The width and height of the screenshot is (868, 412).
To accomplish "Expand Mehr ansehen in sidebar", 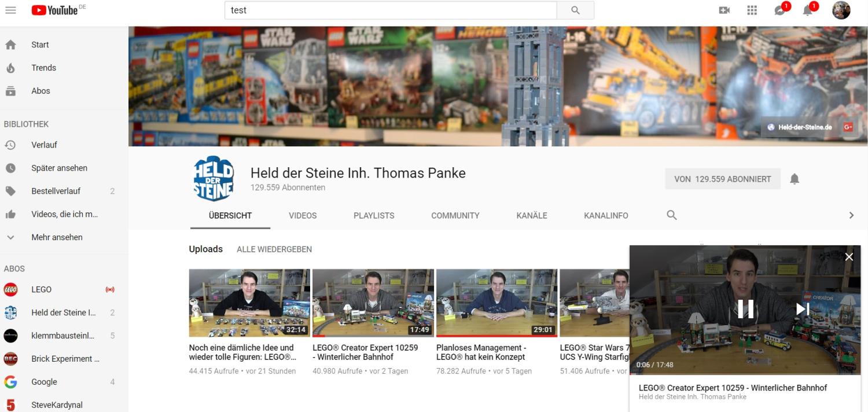I will click(57, 237).
